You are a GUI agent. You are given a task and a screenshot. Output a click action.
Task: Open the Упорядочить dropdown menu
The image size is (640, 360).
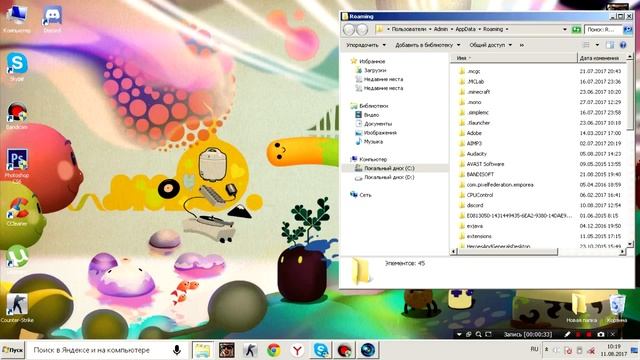click(366, 45)
